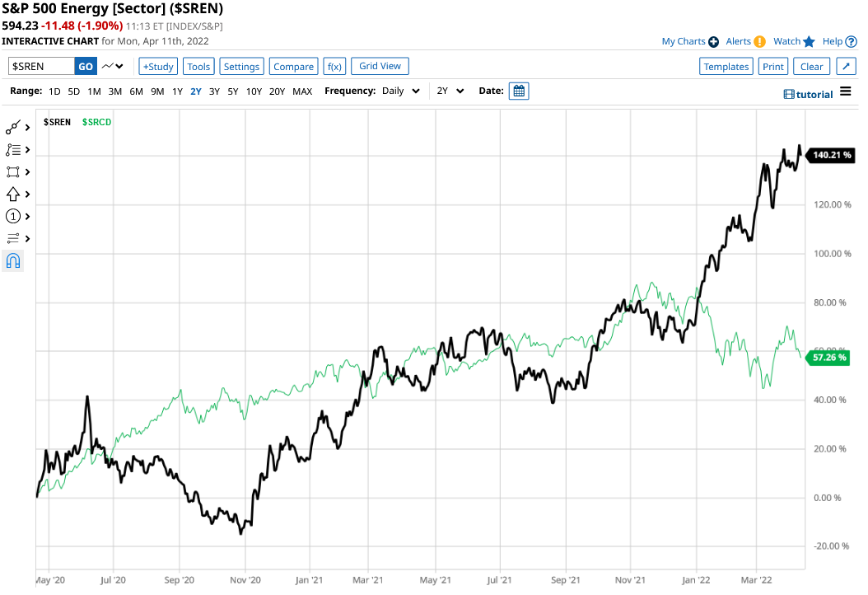Select the 1D range
This screenshot has height=595, width=868.
54,91
